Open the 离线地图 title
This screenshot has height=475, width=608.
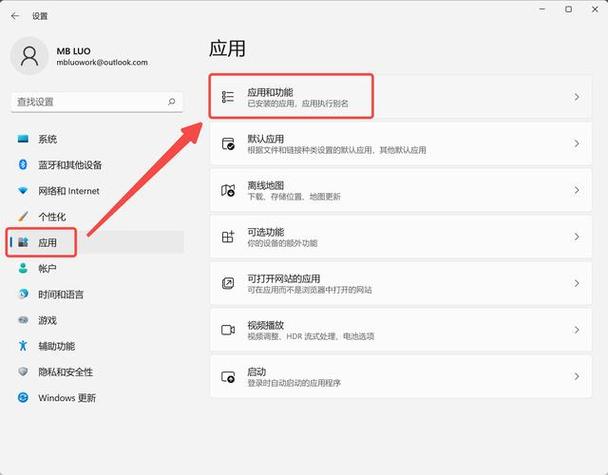266,185
